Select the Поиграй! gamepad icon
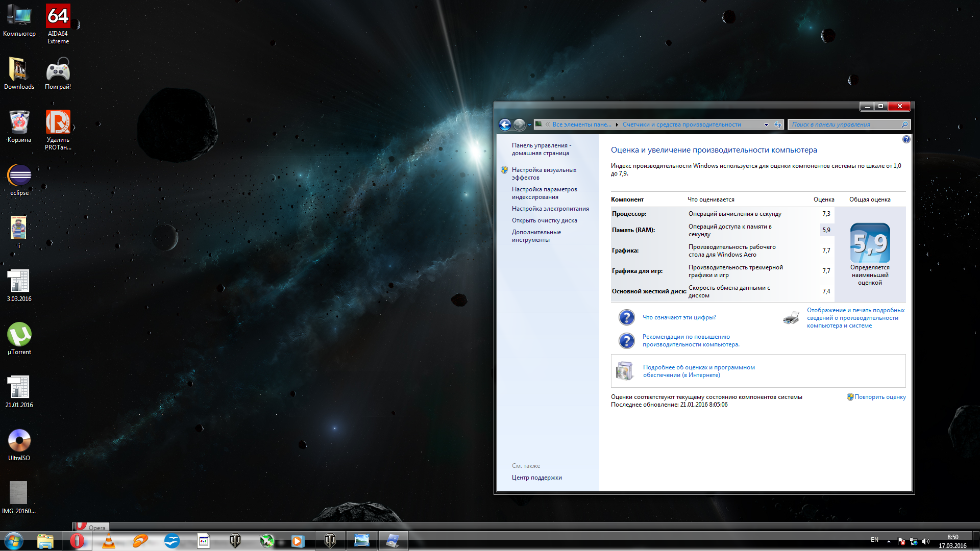Screen dimensions: 980x551 [x=58, y=73]
